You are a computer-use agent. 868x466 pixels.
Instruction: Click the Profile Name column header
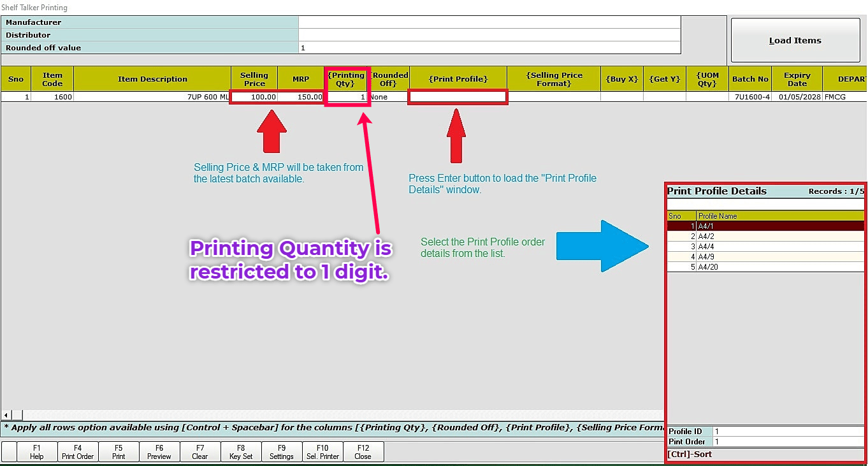point(780,216)
